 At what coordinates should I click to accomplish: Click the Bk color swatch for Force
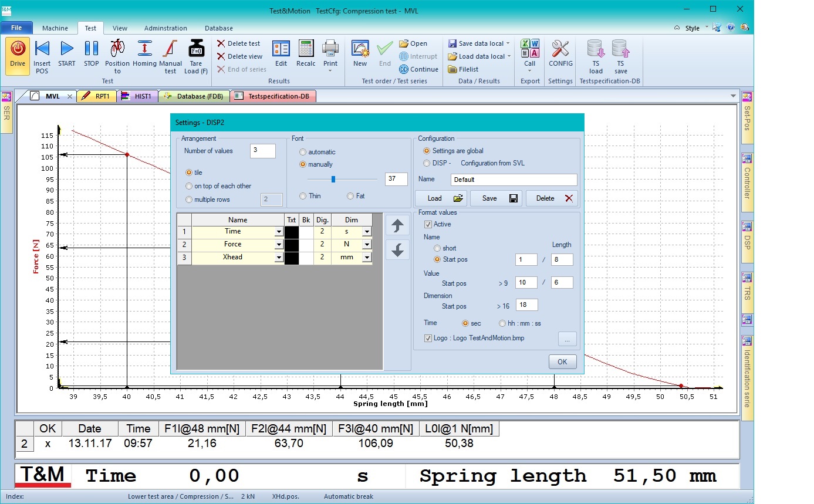(x=306, y=244)
